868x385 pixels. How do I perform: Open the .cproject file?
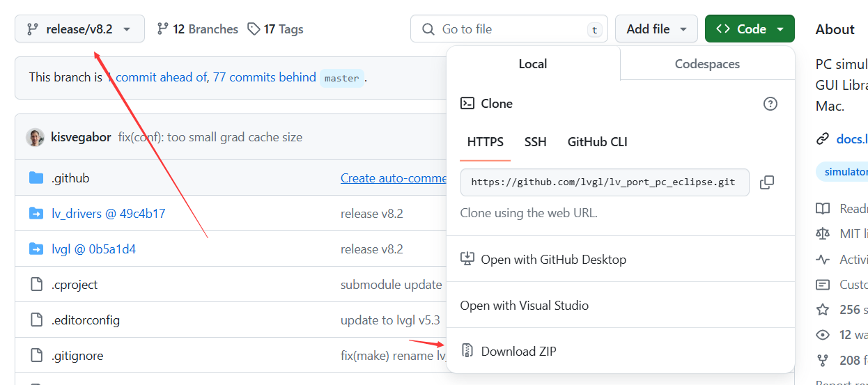pyautogui.click(x=75, y=285)
